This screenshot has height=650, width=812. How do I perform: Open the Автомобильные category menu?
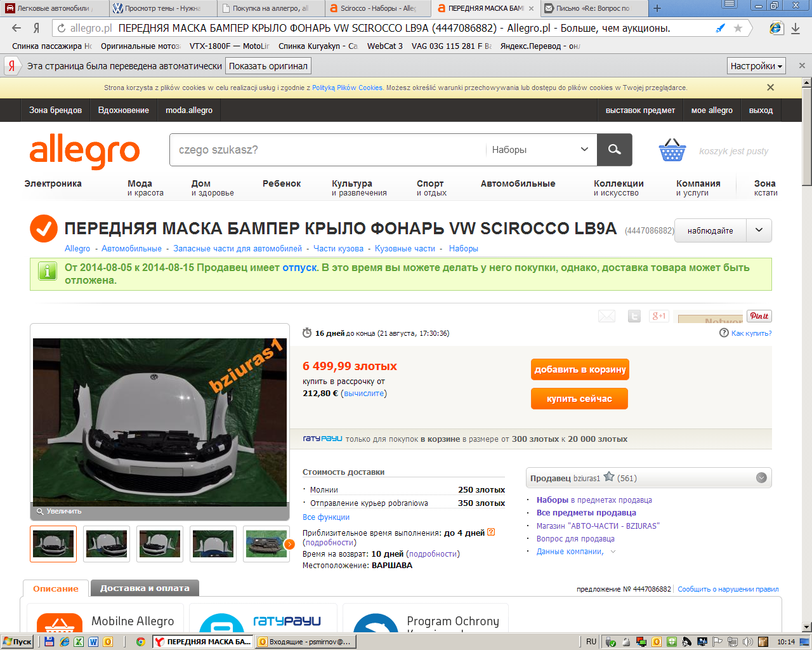518,183
